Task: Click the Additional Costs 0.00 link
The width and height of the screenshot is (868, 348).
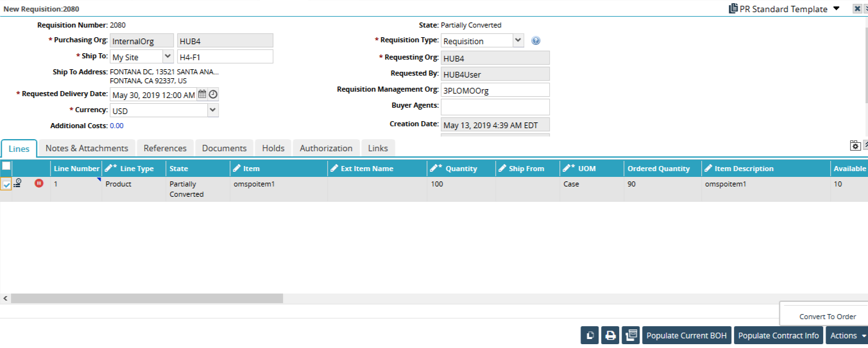Action: coord(117,126)
